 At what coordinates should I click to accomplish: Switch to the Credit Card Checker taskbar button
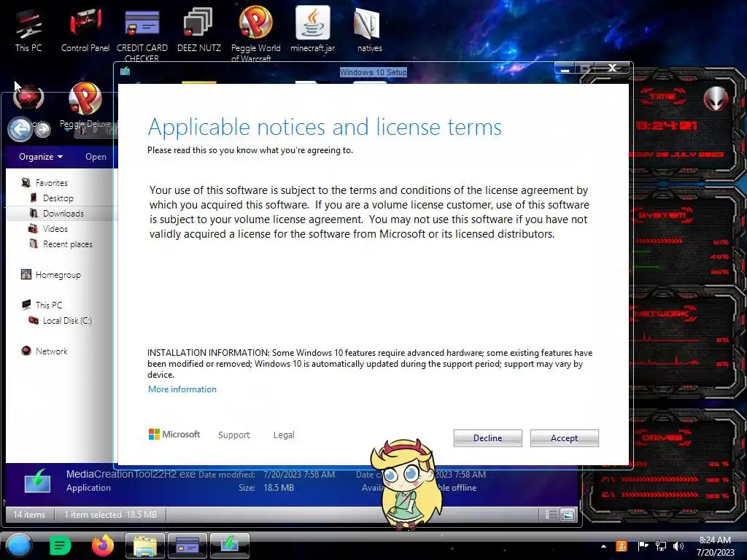point(187,545)
